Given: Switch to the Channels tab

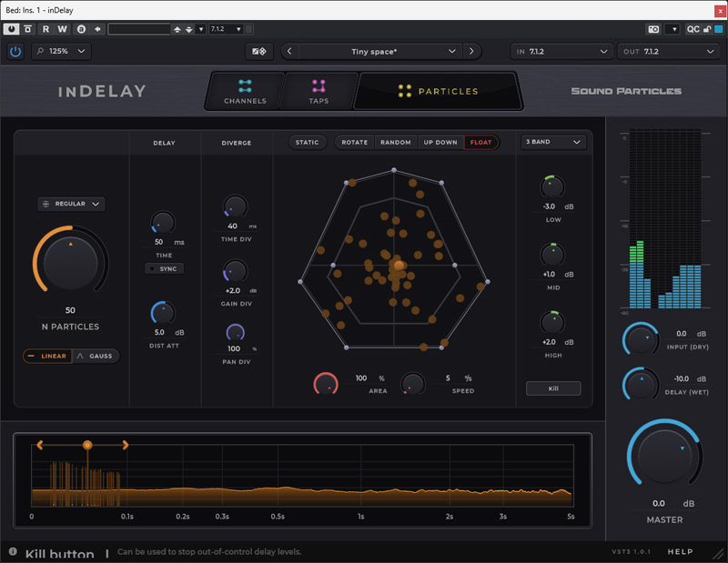Looking at the screenshot, I should click(245, 92).
